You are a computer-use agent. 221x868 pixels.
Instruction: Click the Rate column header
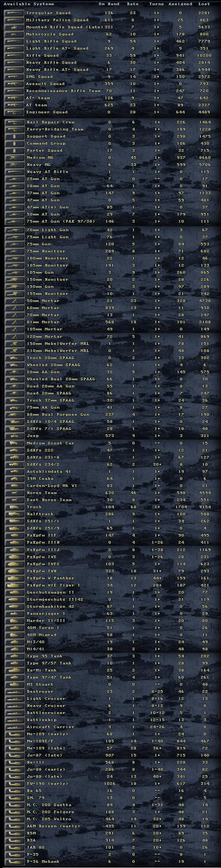click(x=133, y=4)
